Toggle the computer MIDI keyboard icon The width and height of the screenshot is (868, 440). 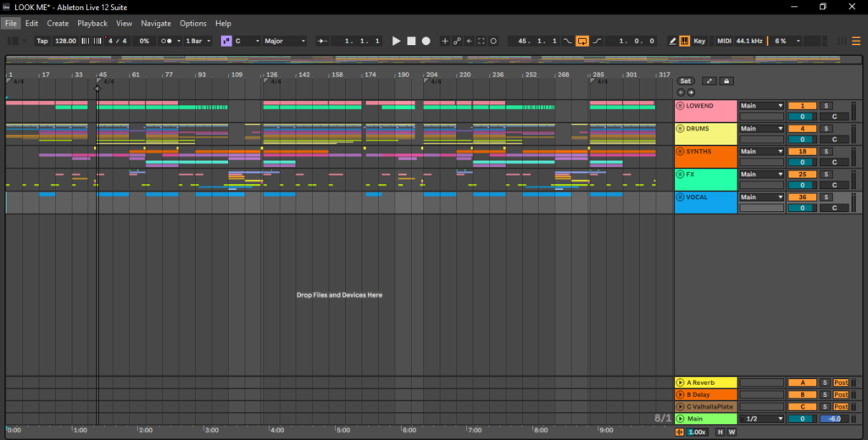pyautogui.click(x=684, y=41)
